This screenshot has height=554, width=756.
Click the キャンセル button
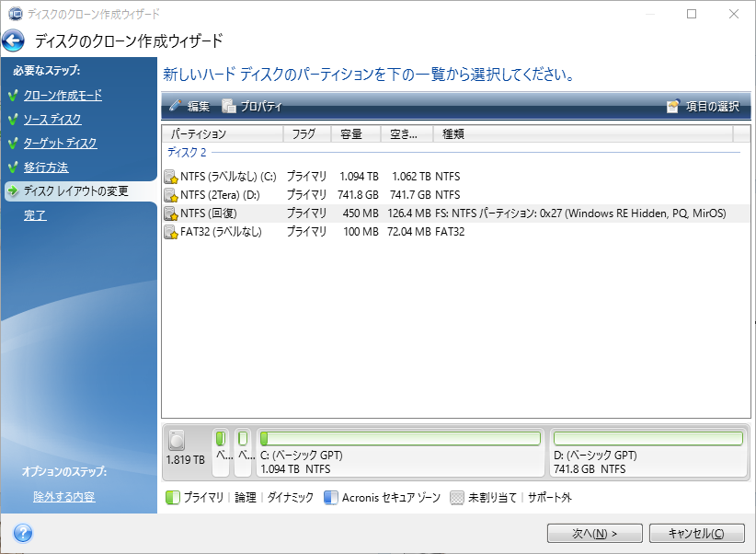pyautogui.click(x=696, y=533)
